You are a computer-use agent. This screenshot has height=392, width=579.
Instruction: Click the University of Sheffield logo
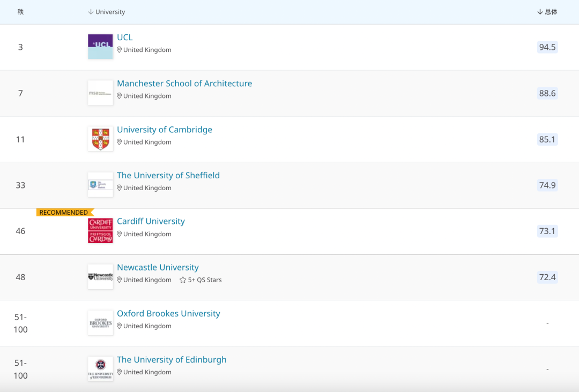(x=100, y=185)
